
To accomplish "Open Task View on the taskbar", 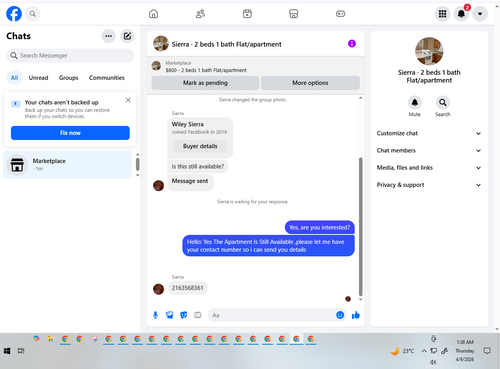I will [x=21, y=351].
